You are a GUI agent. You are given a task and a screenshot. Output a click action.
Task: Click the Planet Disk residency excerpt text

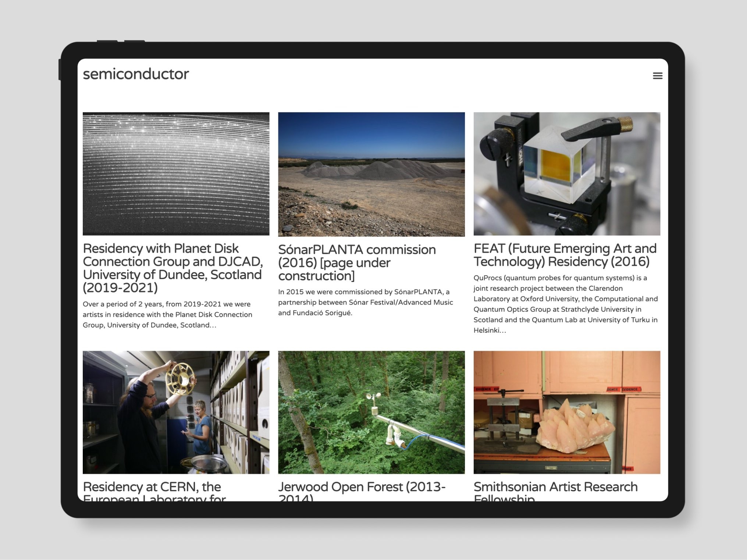click(x=167, y=314)
